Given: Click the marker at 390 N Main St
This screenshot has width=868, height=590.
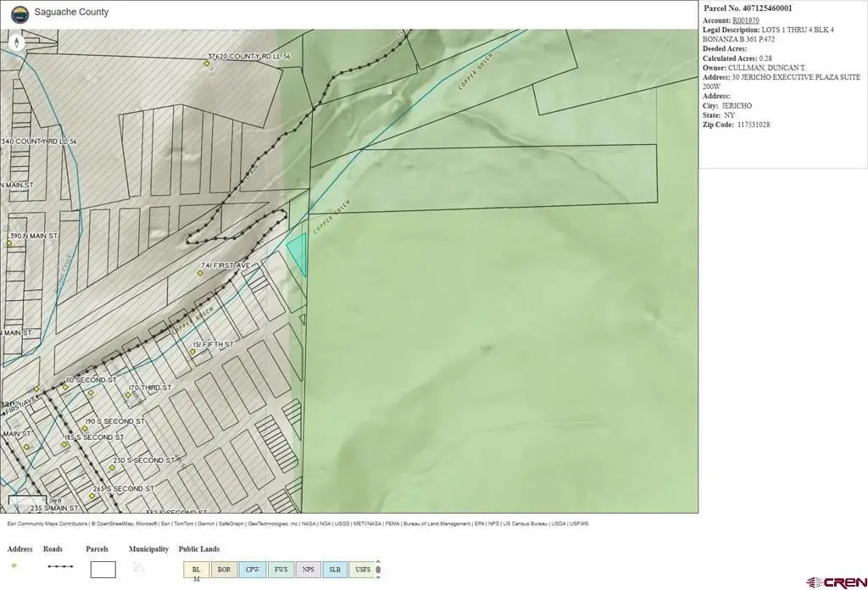Looking at the screenshot, I should tap(8, 243).
